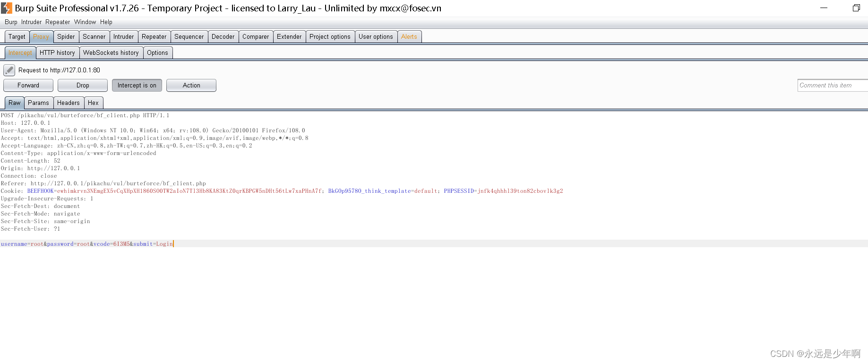Open the User options tab

tap(376, 37)
